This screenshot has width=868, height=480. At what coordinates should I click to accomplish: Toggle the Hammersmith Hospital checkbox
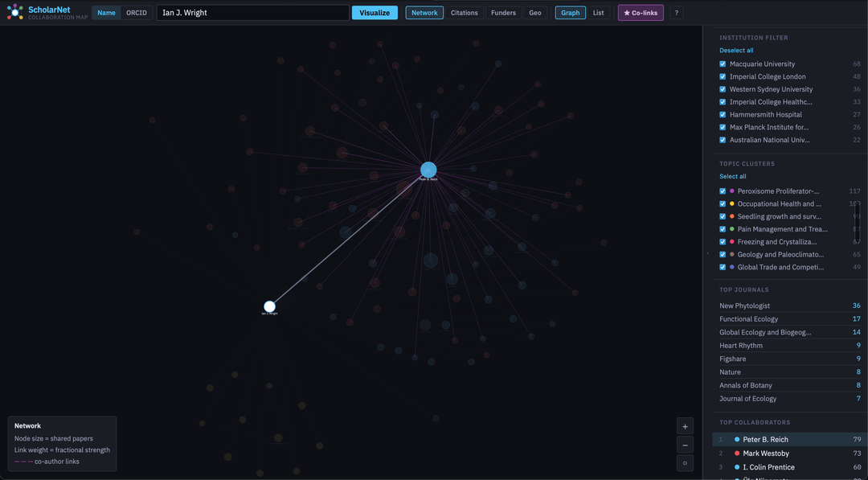point(723,115)
